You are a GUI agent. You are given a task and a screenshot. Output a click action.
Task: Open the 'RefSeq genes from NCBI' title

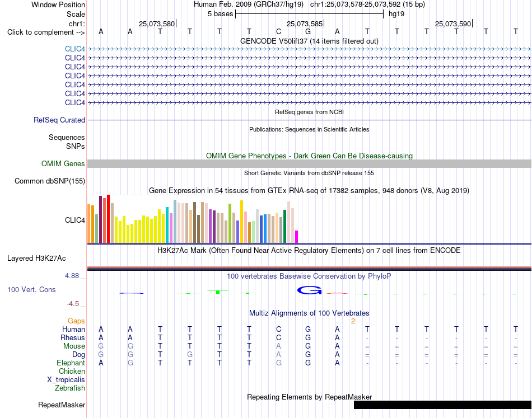tap(309, 112)
